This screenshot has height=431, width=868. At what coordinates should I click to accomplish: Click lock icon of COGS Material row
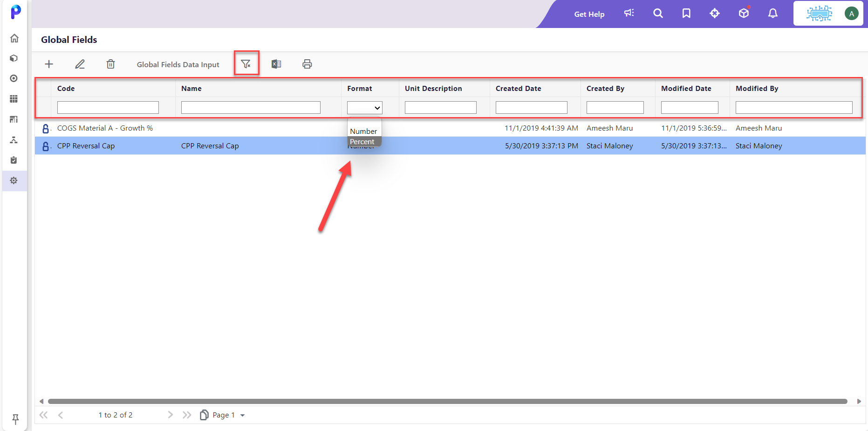[x=46, y=129]
